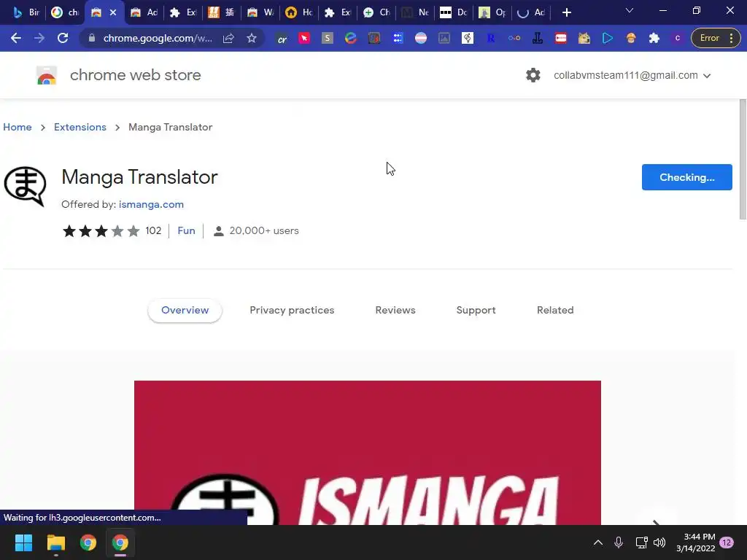Open the gray 'S' extension icon
Image resolution: width=747 pixels, height=560 pixels.
(x=328, y=38)
